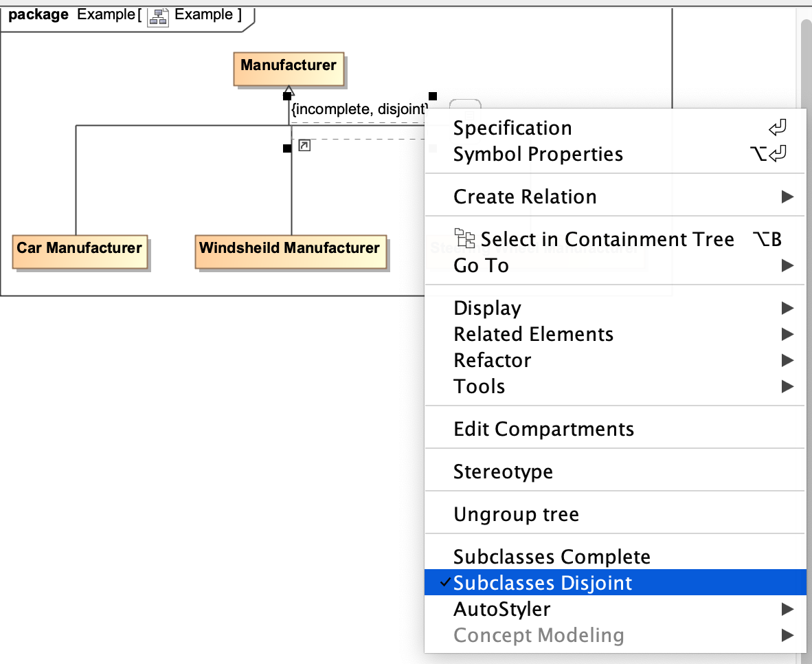Click the diagram icon in the package header
Screen dimensions: 812x664
(x=158, y=16)
